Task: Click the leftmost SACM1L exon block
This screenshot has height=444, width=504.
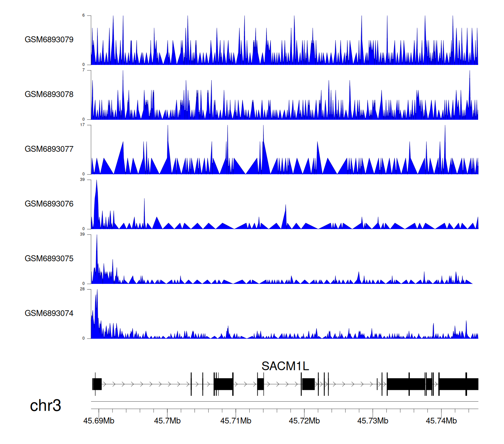Action: point(97,384)
